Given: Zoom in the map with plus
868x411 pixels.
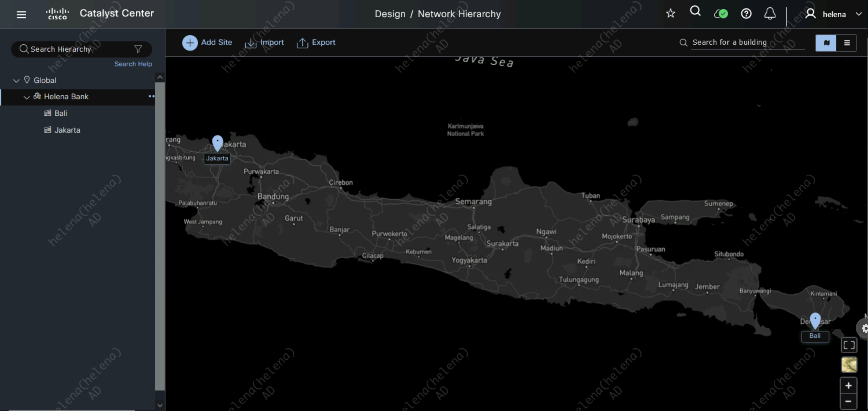Looking at the screenshot, I should coord(848,385).
